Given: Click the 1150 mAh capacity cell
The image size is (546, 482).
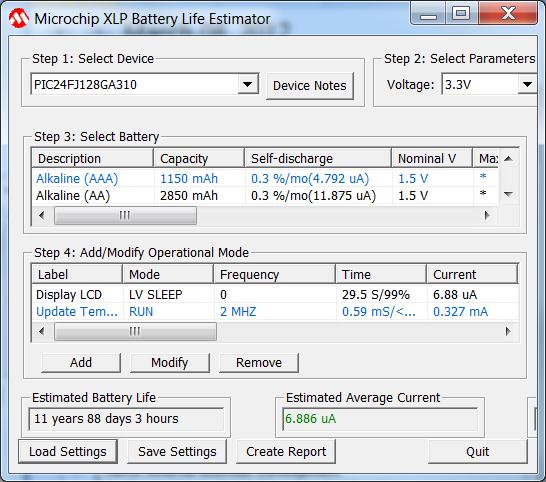Looking at the screenshot, I should pos(189,178).
